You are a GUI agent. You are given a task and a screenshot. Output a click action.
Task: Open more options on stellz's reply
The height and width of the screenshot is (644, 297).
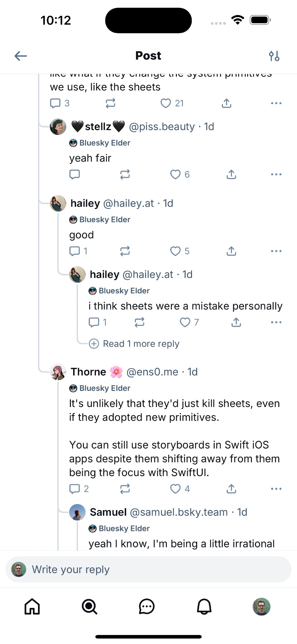click(276, 175)
